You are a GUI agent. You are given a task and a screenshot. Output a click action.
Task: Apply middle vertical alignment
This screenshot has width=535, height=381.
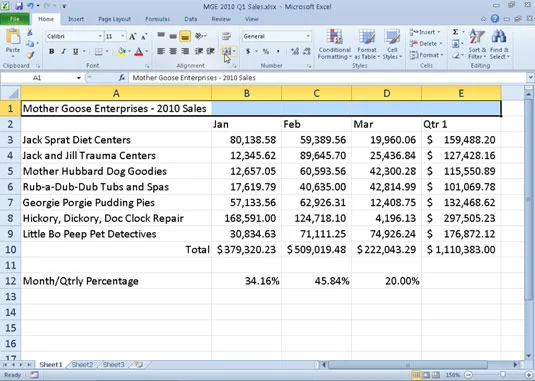(x=173, y=36)
